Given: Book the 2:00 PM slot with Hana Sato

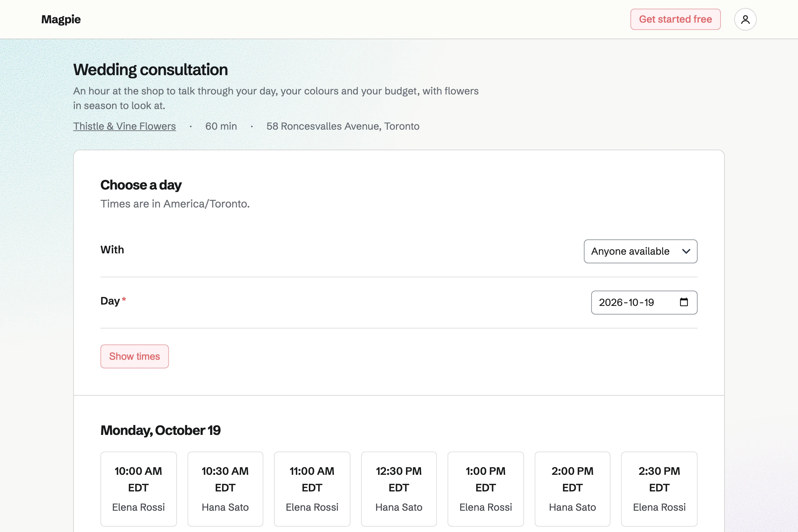Looking at the screenshot, I should (x=572, y=489).
